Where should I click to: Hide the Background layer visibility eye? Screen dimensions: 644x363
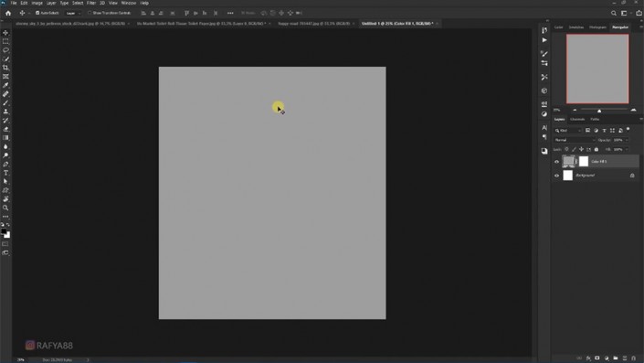point(556,176)
